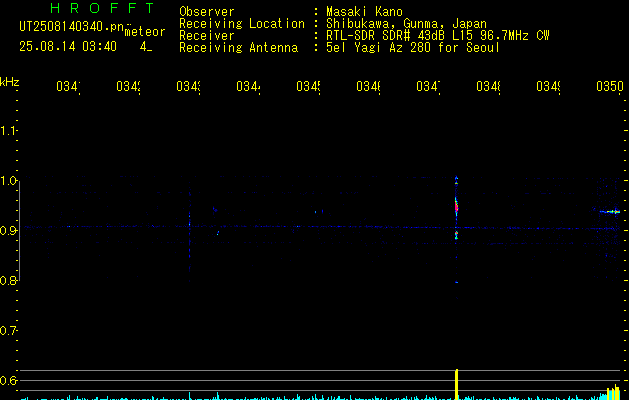Image resolution: width=629 pixels, height=400 pixels.
Task: Select 'Shibukawa, Gunma, Japan' location text
Action: [x=406, y=24]
